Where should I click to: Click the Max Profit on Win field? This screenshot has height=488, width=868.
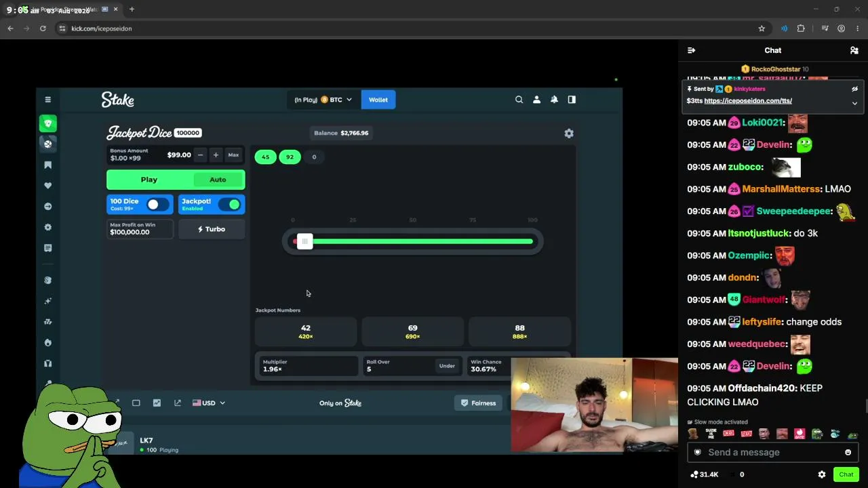[x=140, y=229]
